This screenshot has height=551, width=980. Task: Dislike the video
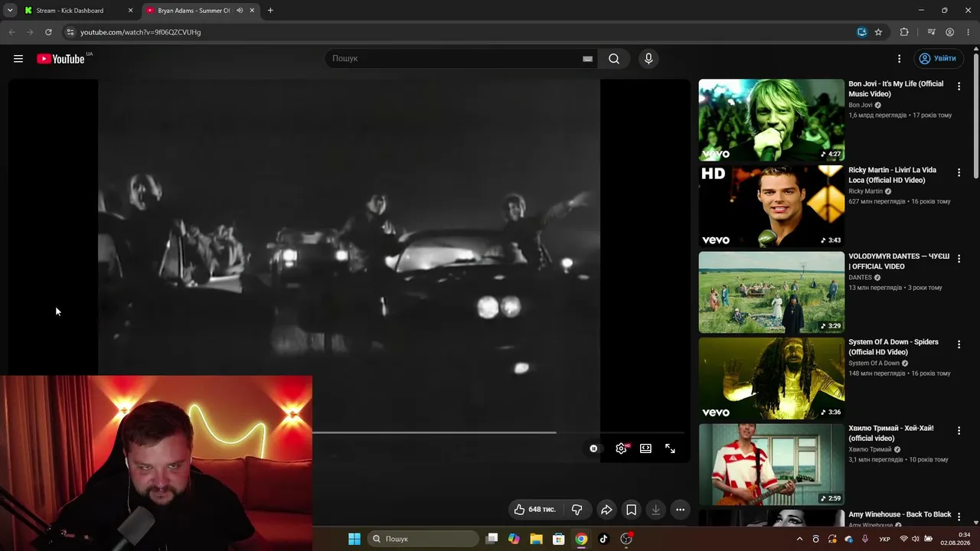(577, 510)
